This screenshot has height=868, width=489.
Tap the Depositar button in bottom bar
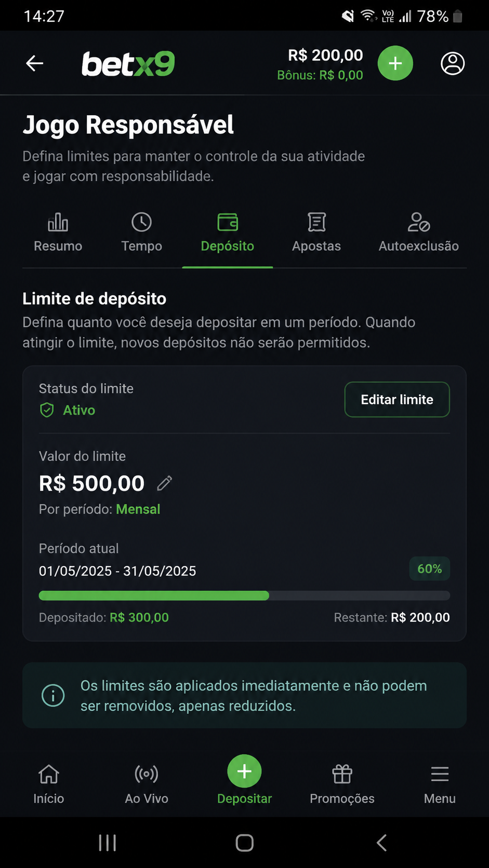tap(244, 780)
